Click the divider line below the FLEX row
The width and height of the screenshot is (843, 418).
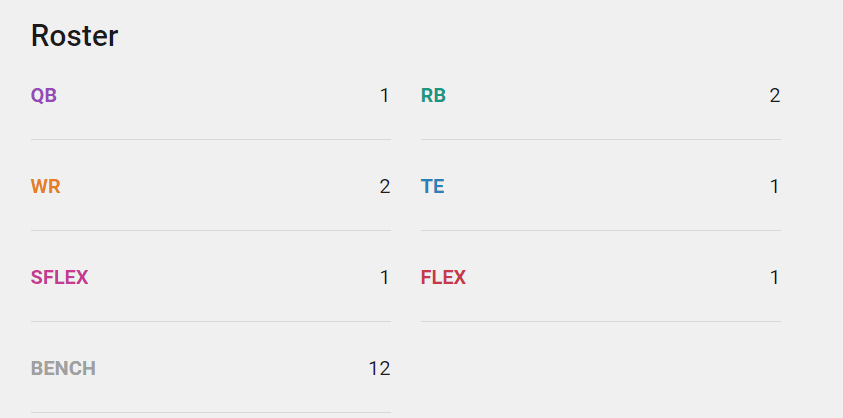pyautogui.click(x=600, y=321)
